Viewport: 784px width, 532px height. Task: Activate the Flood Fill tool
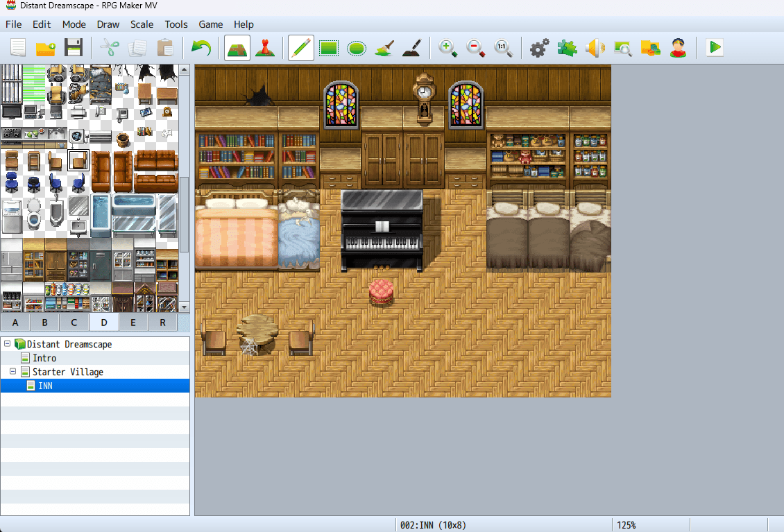coord(384,48)
